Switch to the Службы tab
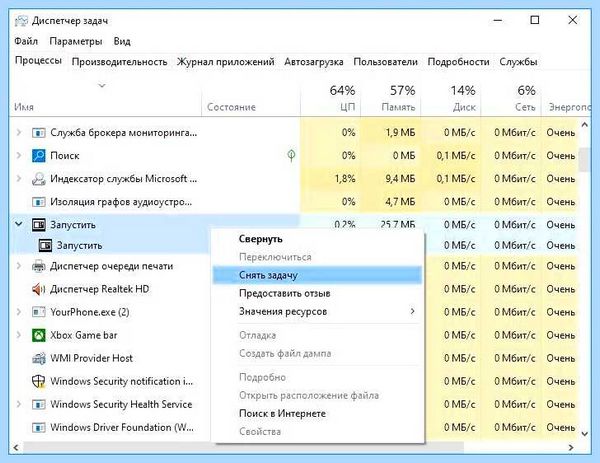 click(x=518, y=62)
